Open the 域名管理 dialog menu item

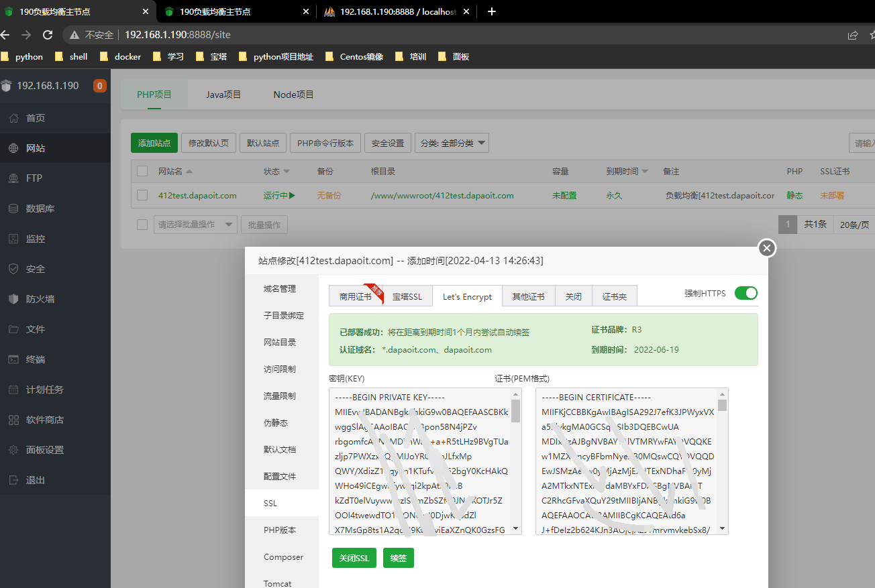(282, 288)
